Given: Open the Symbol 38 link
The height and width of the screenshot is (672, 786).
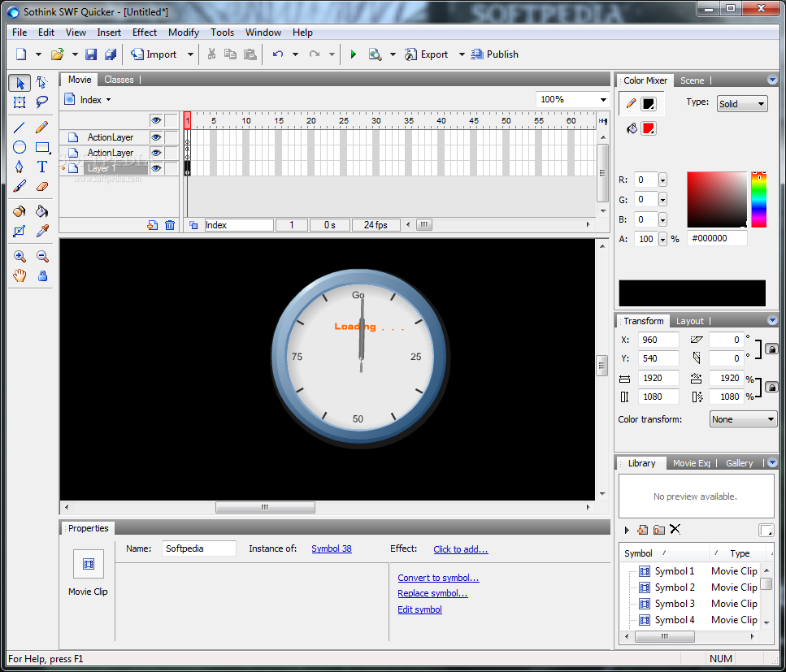Looking at the screenshot, I should pyautogui.click(x=332, y=548).
